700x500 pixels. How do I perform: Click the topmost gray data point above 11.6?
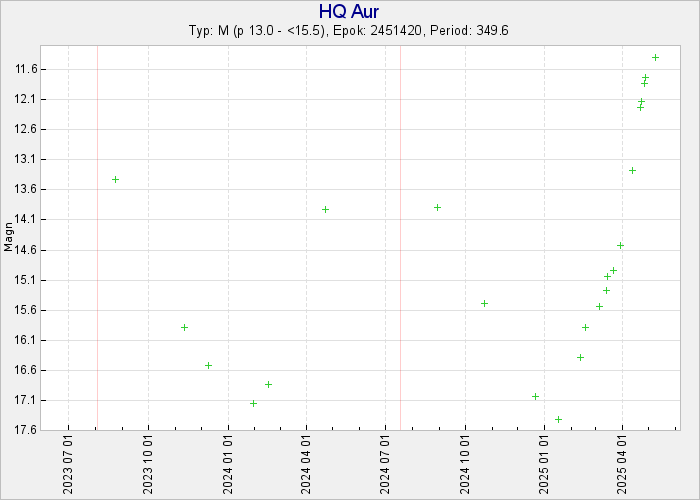point(655,57)
